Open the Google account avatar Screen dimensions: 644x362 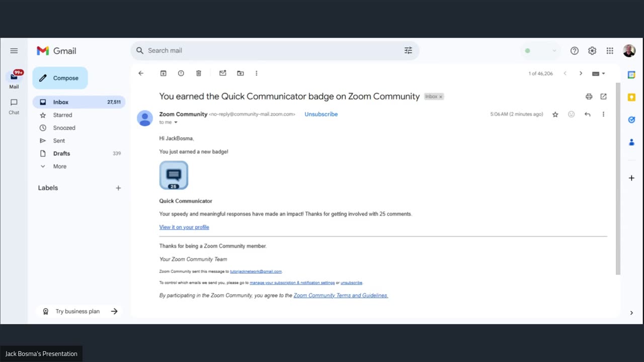click(x=629, y=51)
